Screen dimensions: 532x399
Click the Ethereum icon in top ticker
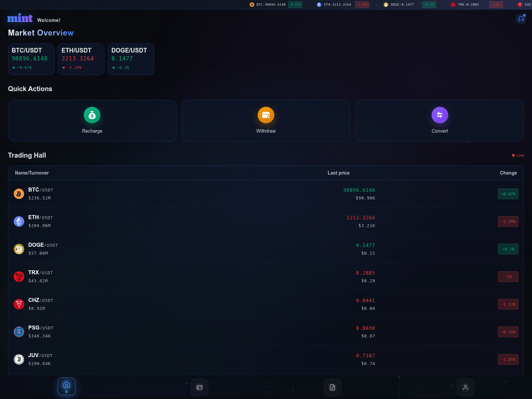[x=319, y=5]
